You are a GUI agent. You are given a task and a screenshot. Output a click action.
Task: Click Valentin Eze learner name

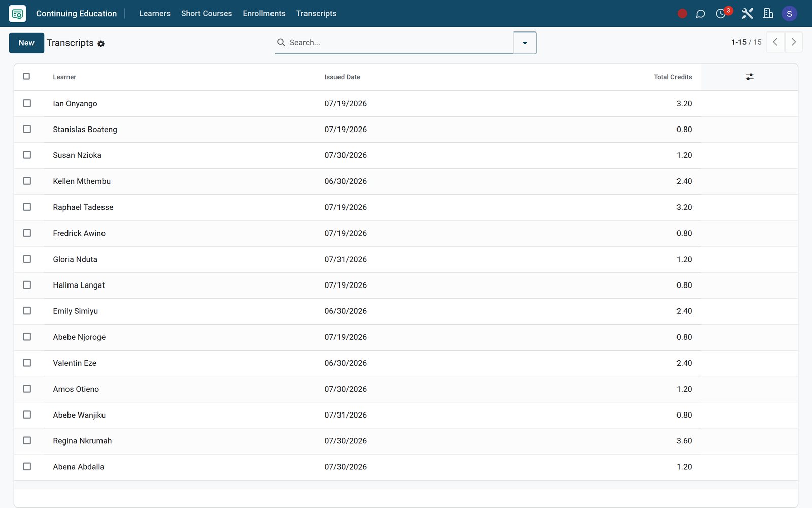coord(75,363)
